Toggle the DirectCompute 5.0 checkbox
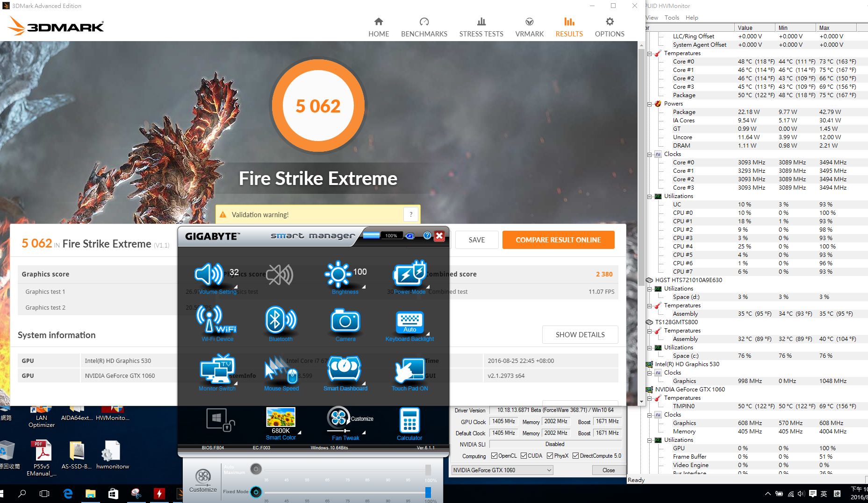Screen dimensions: 868x503 (x=575, y=456)
